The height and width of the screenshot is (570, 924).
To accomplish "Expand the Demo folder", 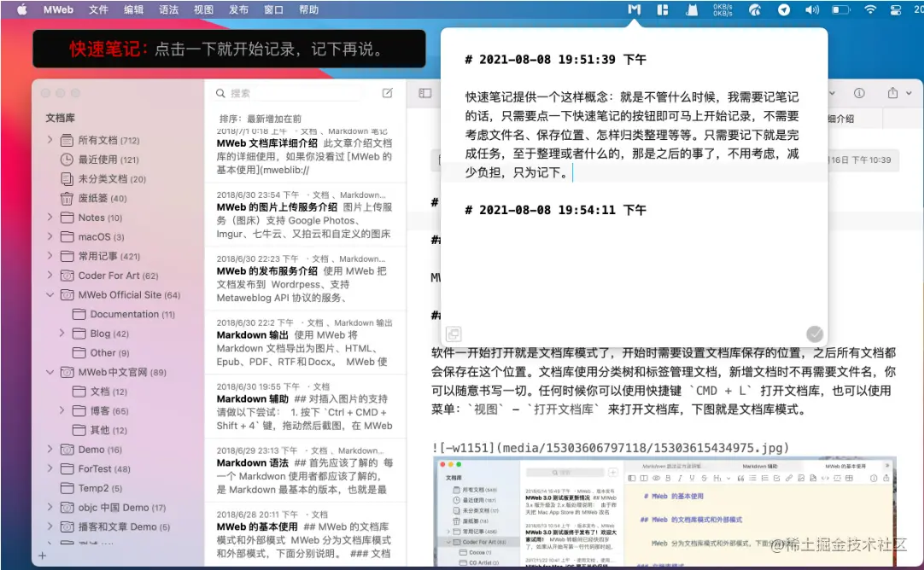I will pos(51,449).
